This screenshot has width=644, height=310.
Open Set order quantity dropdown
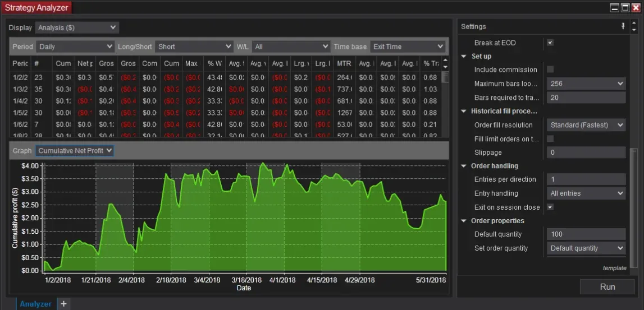[586, 248]
